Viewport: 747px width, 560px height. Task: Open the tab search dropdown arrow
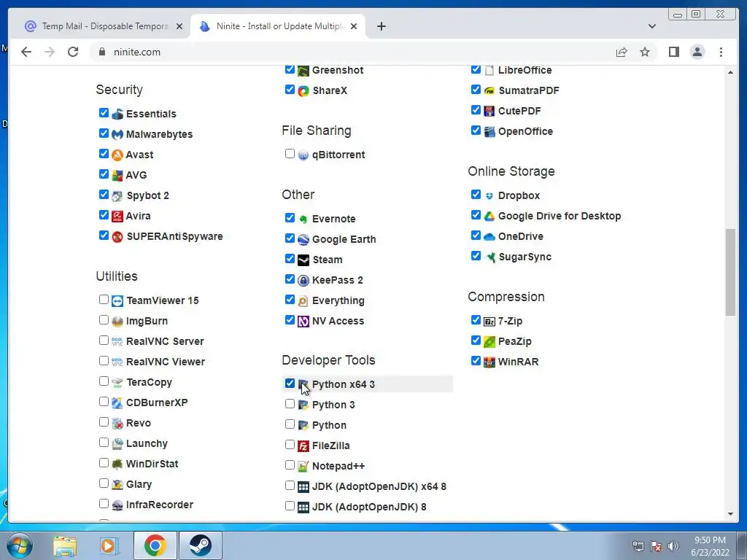click(x=651, y=26)
